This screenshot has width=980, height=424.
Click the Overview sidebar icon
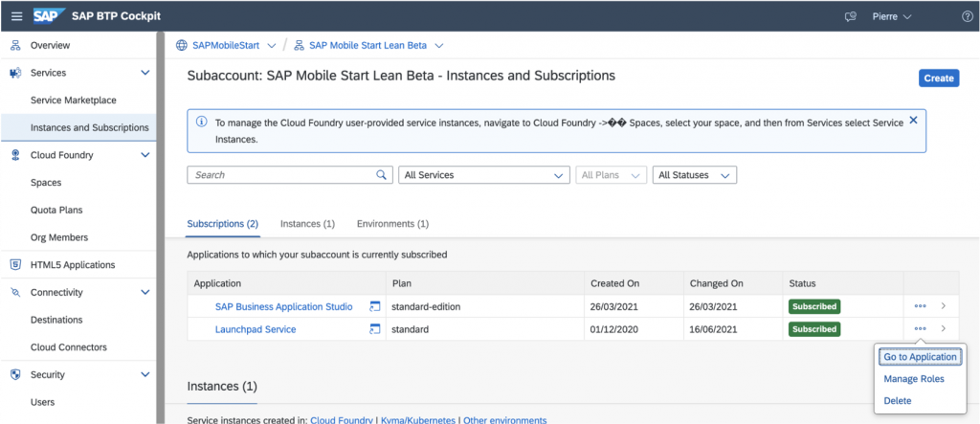pos(15,46)
